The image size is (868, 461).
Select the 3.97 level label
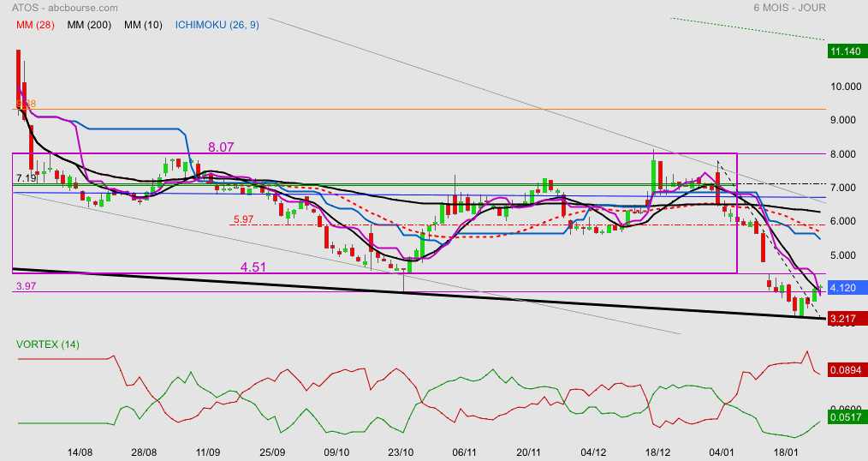(x=27, y=285)
